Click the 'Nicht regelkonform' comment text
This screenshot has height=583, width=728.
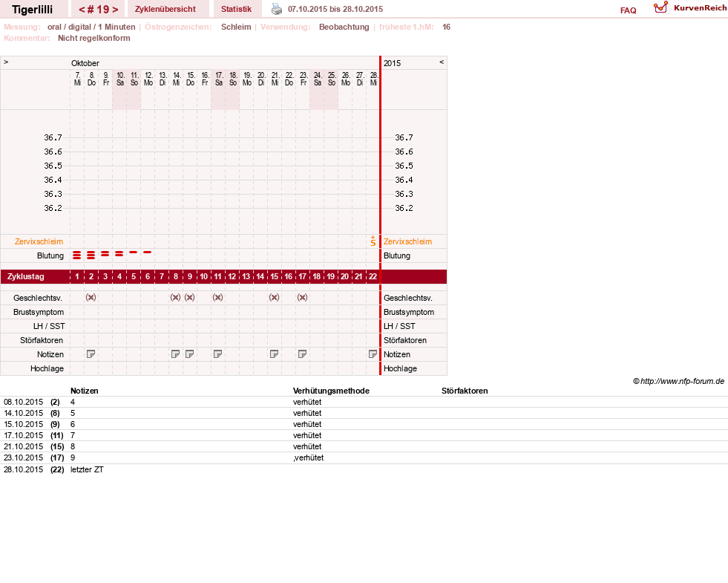[94, 38]
